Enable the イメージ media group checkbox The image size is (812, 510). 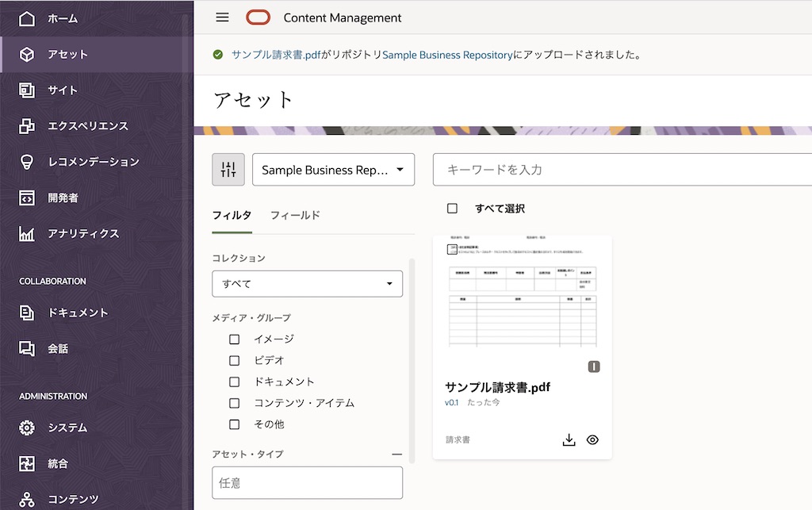[x=234, y=339]
